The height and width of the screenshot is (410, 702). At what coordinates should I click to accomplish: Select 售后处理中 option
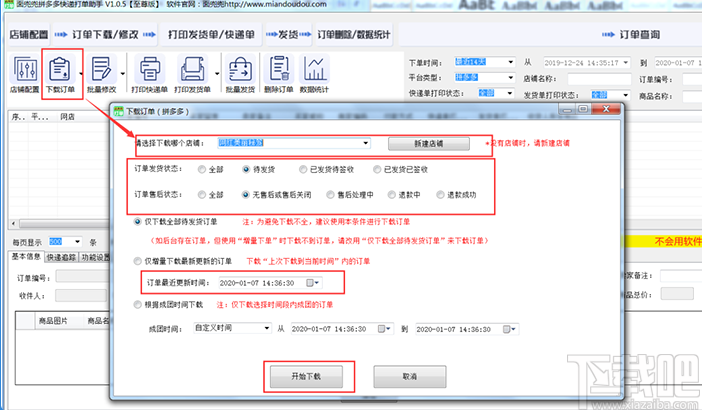coord(330,195)
